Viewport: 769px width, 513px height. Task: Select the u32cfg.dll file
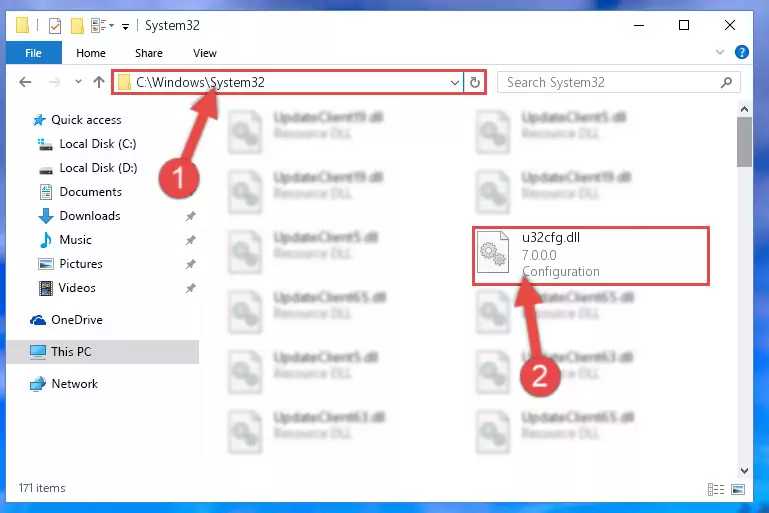click(591, 256)
